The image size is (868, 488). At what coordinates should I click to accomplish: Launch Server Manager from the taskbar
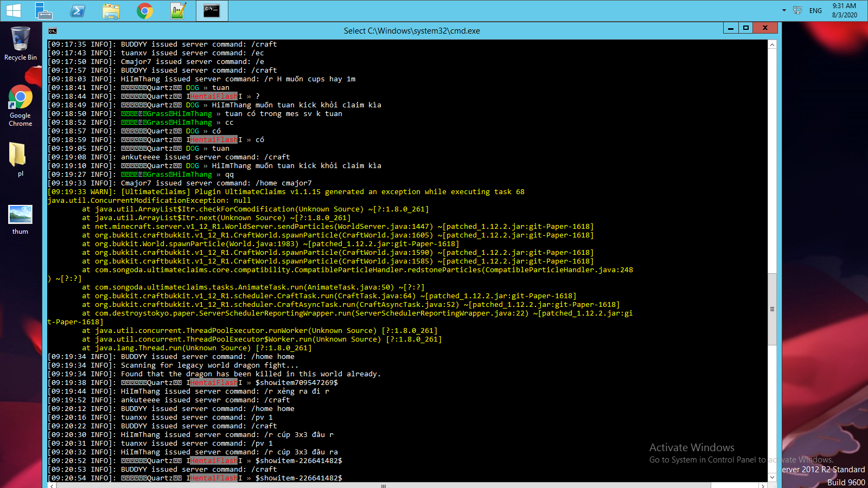44,10
